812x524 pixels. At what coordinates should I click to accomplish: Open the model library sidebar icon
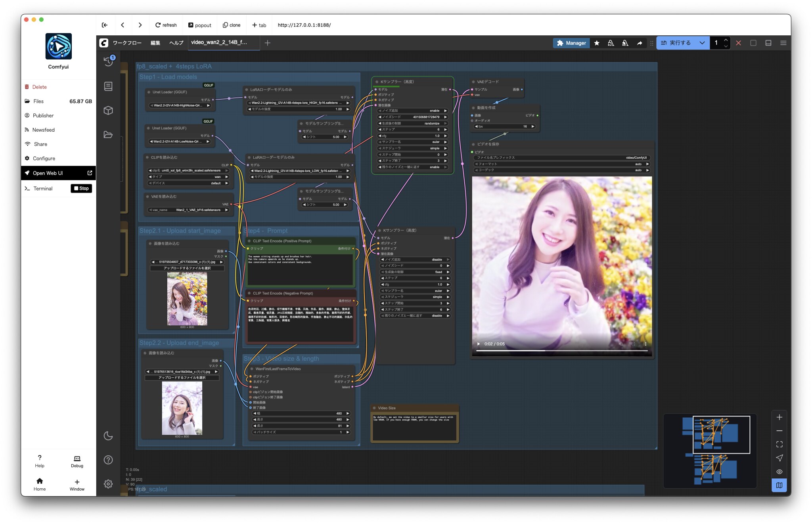(108, 111)
